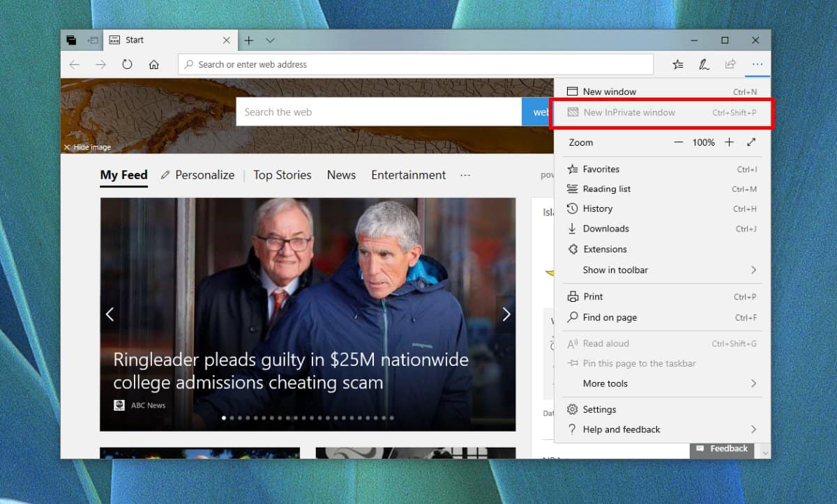Viewport: 837px width, 504px height.
Task: Show more feed categories ellipsis
Action: point(465,175)
